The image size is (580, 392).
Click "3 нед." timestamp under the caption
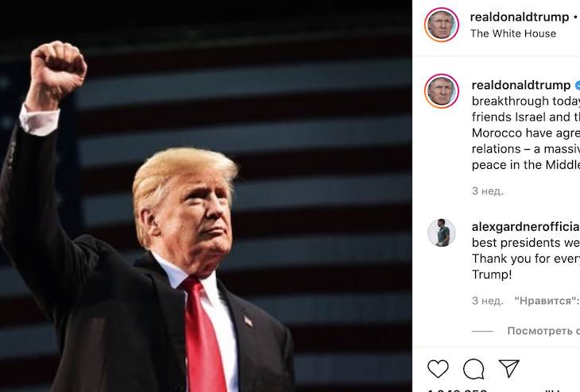487,191
